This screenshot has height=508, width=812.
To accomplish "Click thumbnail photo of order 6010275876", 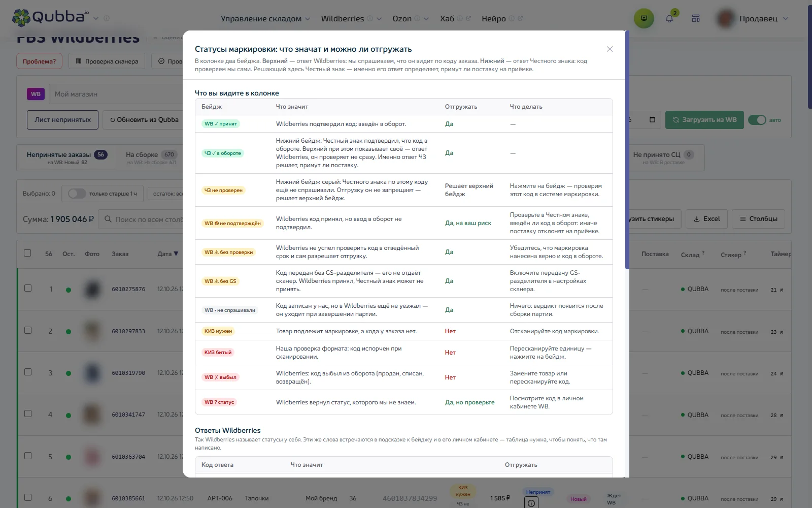I will [92, 289].
